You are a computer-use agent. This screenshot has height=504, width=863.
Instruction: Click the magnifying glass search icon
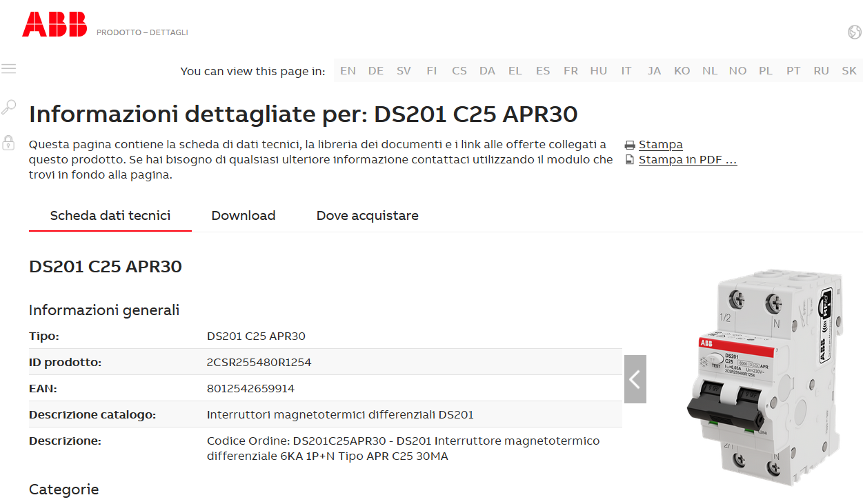pos(8,107)
